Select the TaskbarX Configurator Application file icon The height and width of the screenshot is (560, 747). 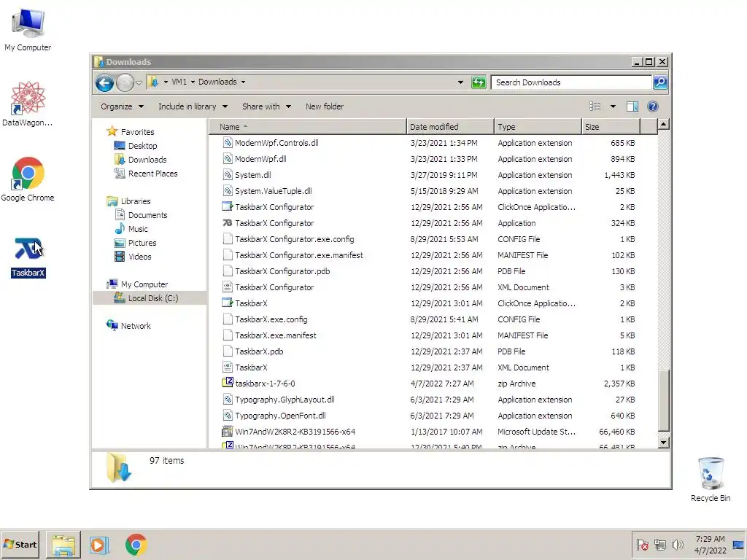pyautogui.click(x=228, y=223)
